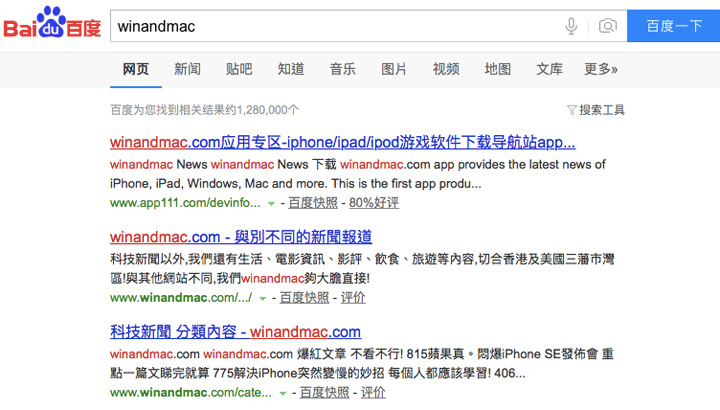
Task: Open the winandmac.com应用专区 result title
Action: (342, 142)
